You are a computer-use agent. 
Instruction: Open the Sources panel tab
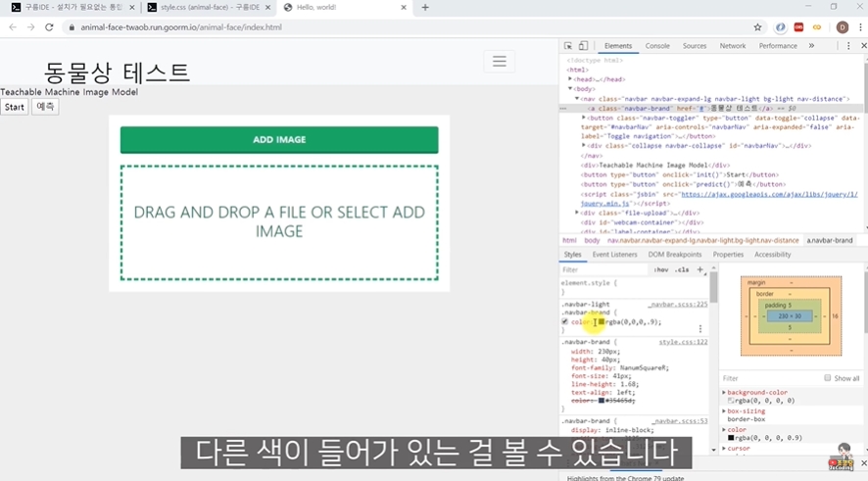coord(695,46)
